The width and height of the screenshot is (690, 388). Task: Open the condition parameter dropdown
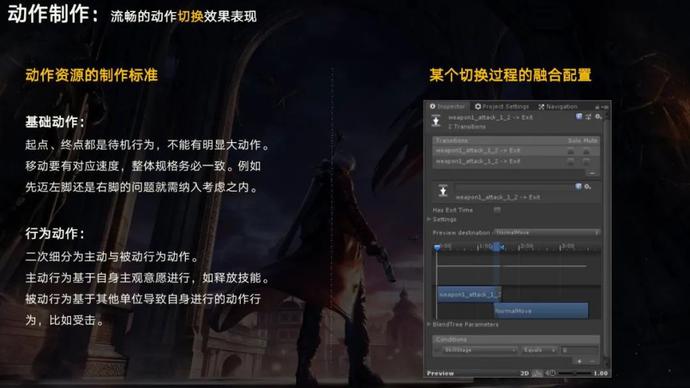click(480, 350)
